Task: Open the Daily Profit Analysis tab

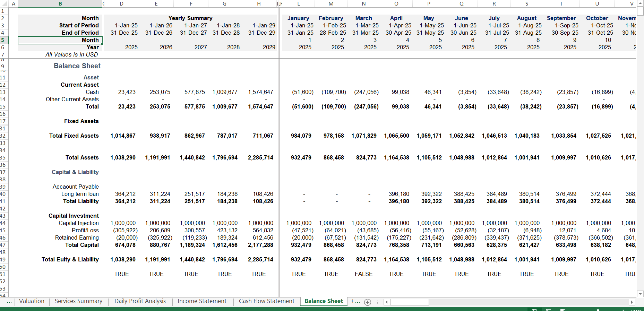Action: pos(140,301)
